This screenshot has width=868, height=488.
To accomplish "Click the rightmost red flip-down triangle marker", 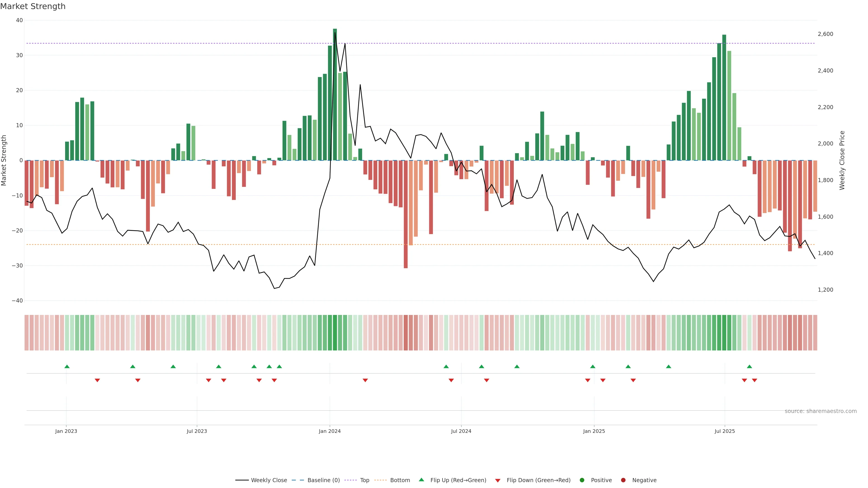I will (x=755, y=380).
